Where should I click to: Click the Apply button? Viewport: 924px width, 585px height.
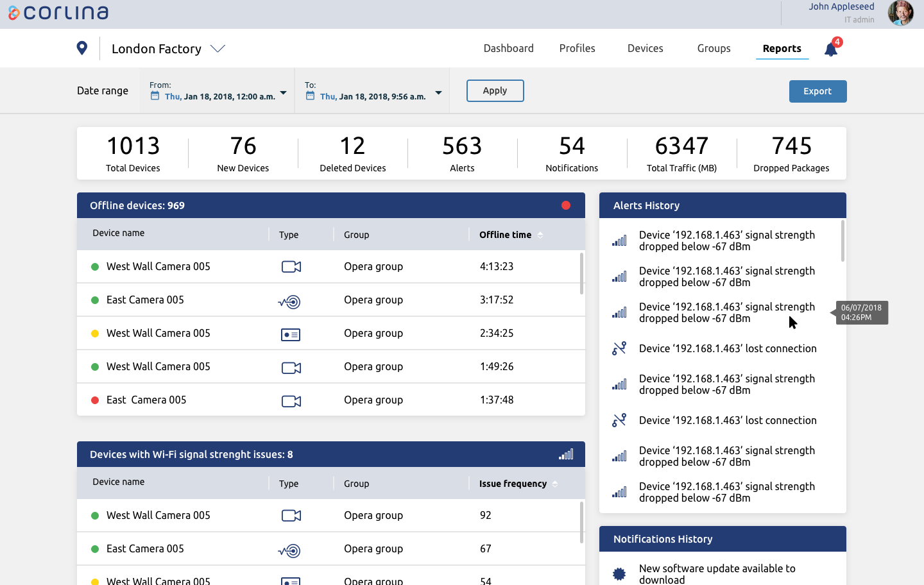pyautogui.click(x=495, y=90)
